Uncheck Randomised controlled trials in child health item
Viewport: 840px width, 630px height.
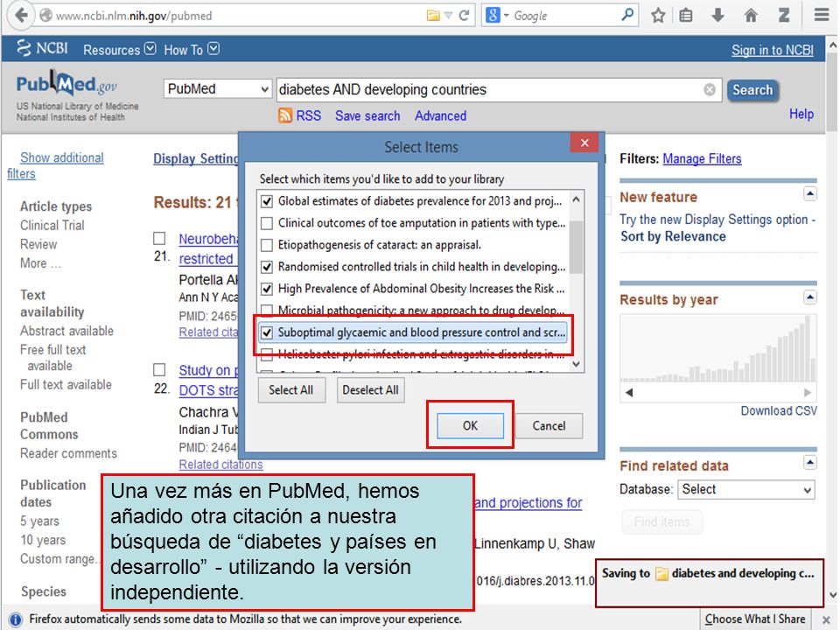click(x=266, y=267)
